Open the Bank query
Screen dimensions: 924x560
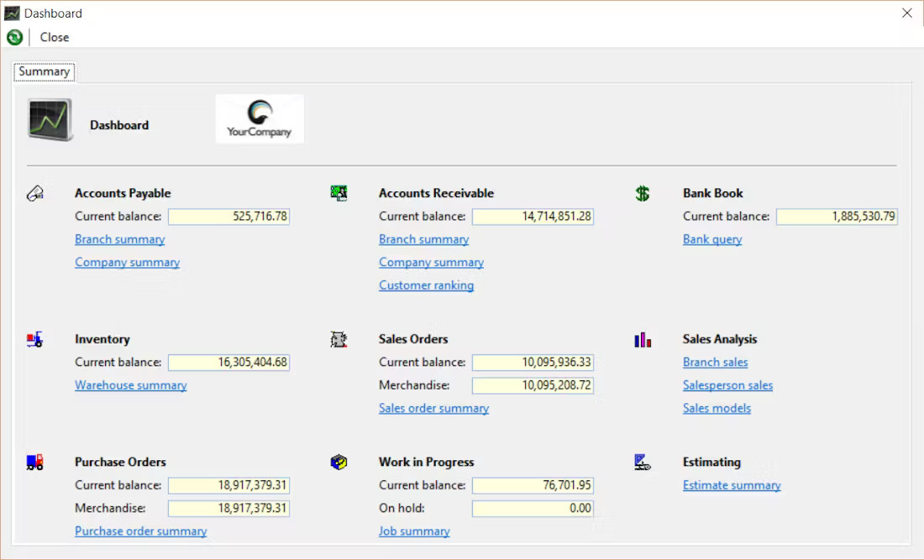tap(711, 238)
